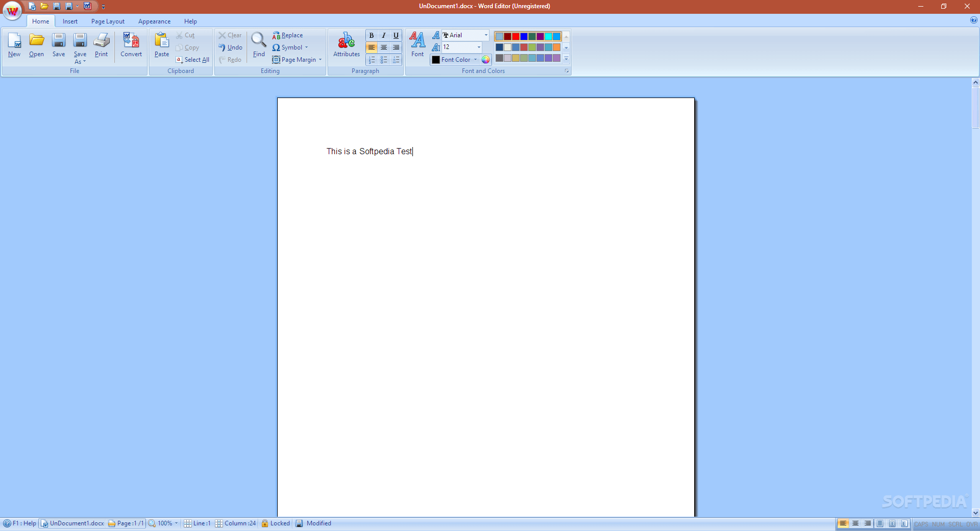Click the Select All button
Viewport: 980px width, 531px height.
pyautogui.click(x=192, y=60)
